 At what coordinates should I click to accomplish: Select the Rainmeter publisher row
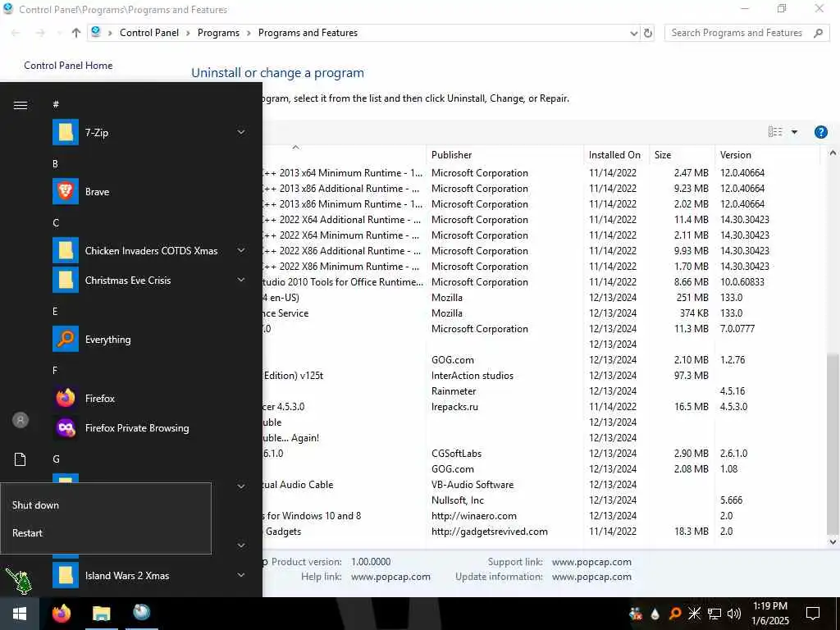tap(541, 391)
